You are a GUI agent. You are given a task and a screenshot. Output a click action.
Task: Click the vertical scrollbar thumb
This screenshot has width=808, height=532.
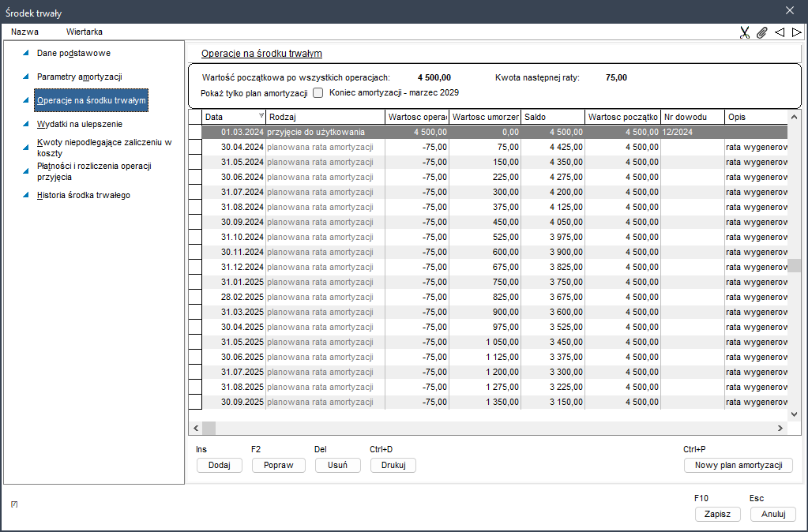pos(794,265)
